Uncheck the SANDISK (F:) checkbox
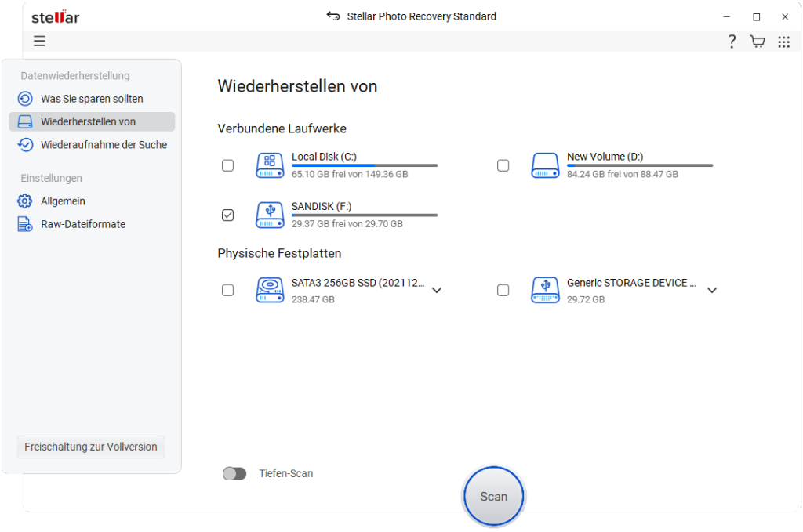 [x=227, y=215]
